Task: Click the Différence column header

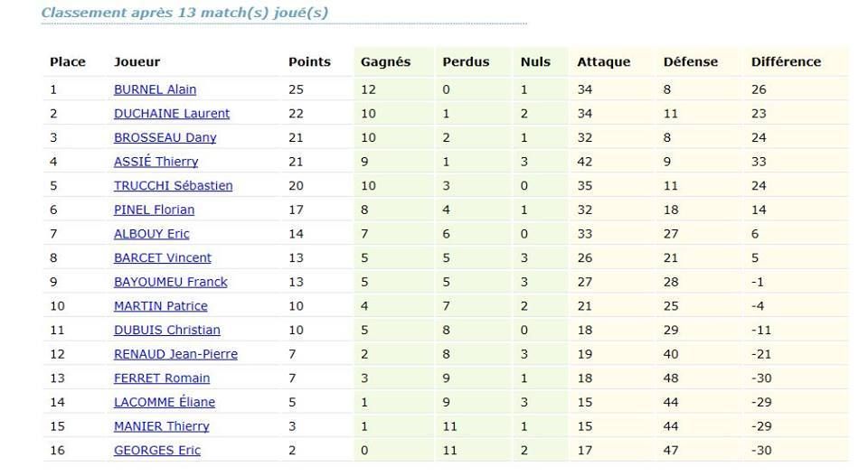Action: 786,62
